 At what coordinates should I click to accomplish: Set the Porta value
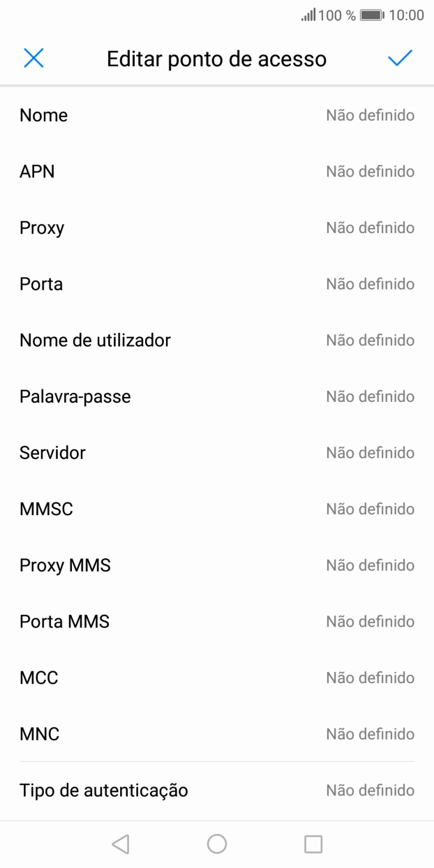pyautogui.click(x=217, y=284)
